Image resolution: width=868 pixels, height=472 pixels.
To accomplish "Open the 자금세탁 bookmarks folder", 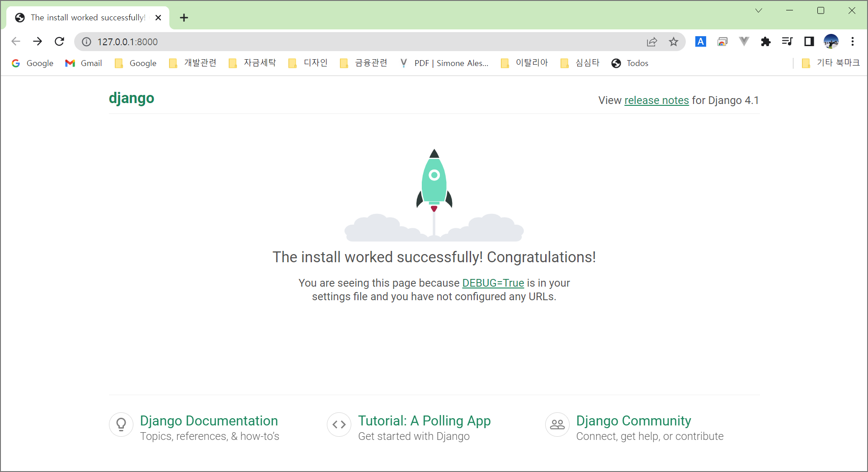I will pos(252,63).
